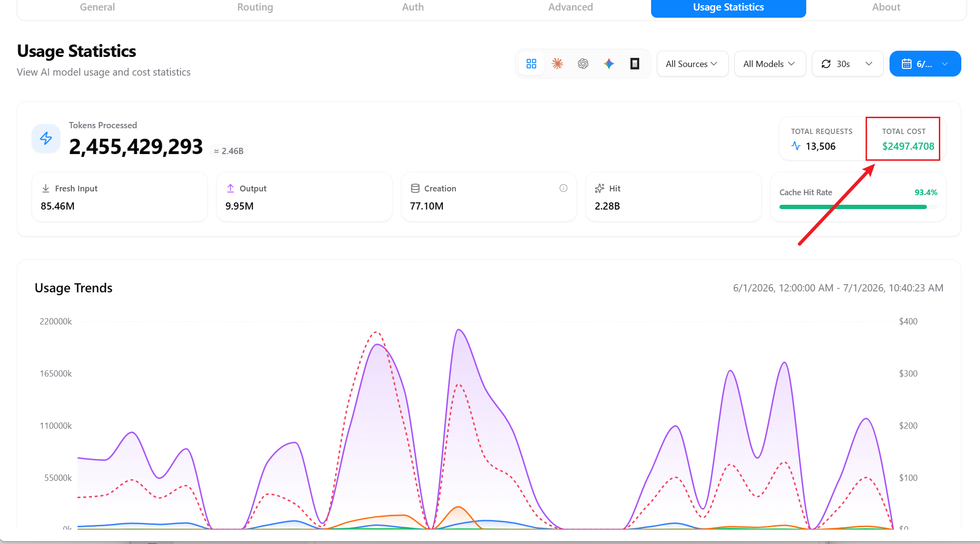Filter by Claude starburst icon
The height and width of the screenshot is (544, 980).
pyautogui.click(x=557, y=64)
